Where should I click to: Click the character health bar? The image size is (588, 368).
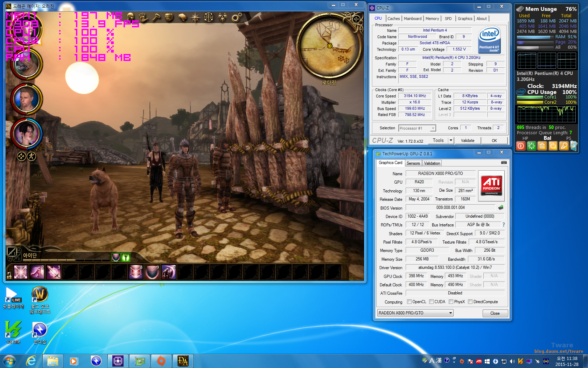[66, 260]
